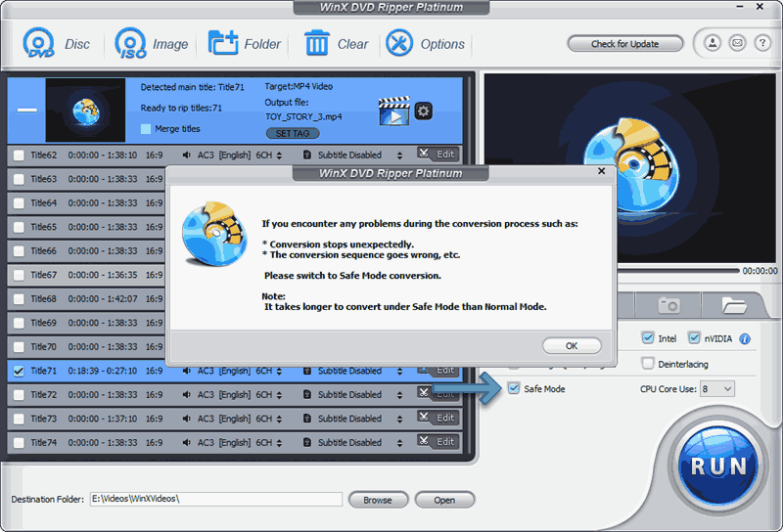Click the snapshot camera icon
Image resolution: width=783 pixels, height=532 pixels.
[668, 304]
